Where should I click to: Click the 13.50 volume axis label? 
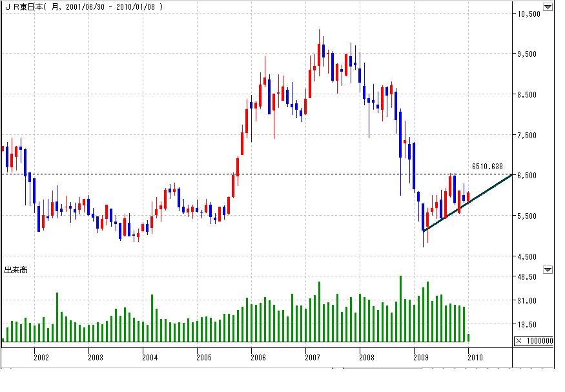click(527, 324)
